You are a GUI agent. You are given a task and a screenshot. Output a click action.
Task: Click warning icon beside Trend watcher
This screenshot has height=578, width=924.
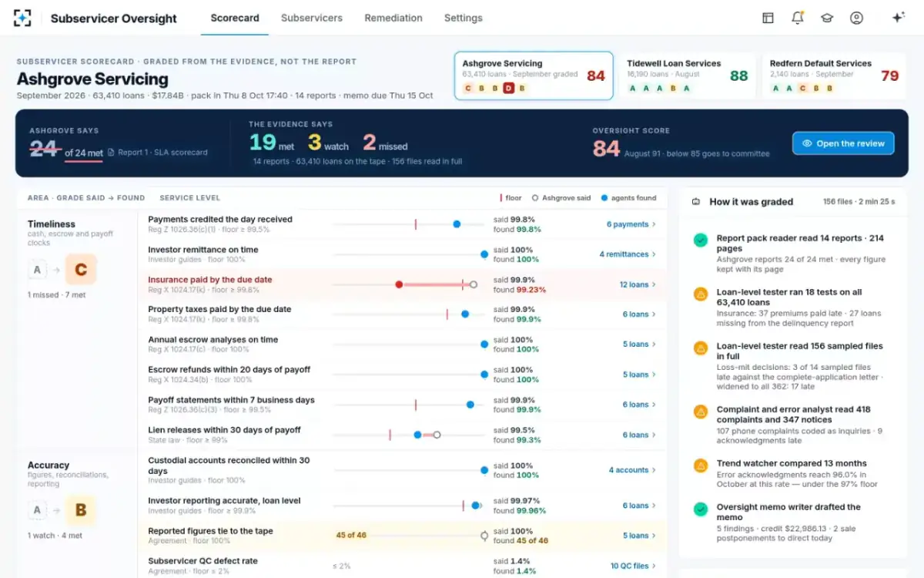click(x=700, y=465)
